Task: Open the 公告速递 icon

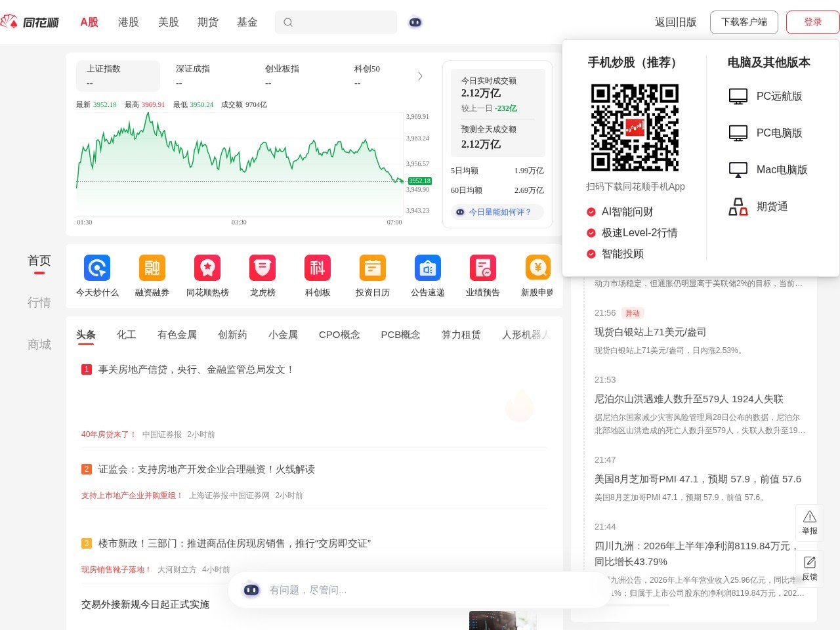Action: (x=428, y=268)
